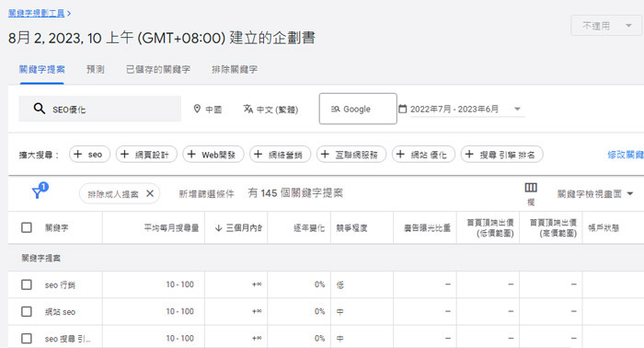Click the plus icon on 網絡營銷 chip
The height and width of the screenshot is (348, 644).
click(x=258, y=154)
